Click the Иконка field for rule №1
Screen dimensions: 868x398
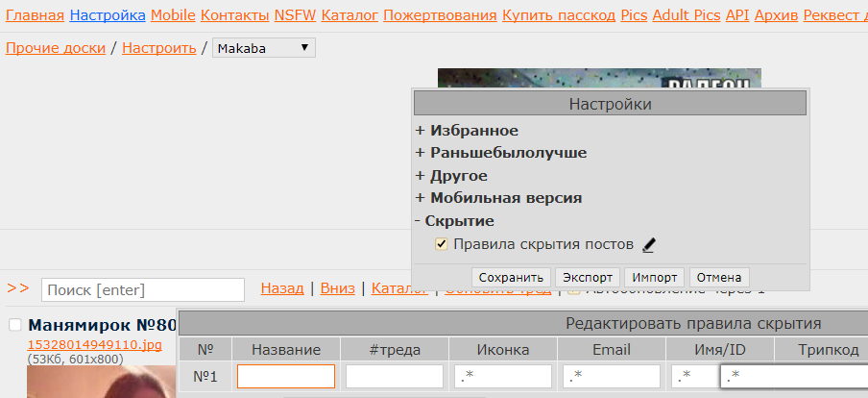502,377
